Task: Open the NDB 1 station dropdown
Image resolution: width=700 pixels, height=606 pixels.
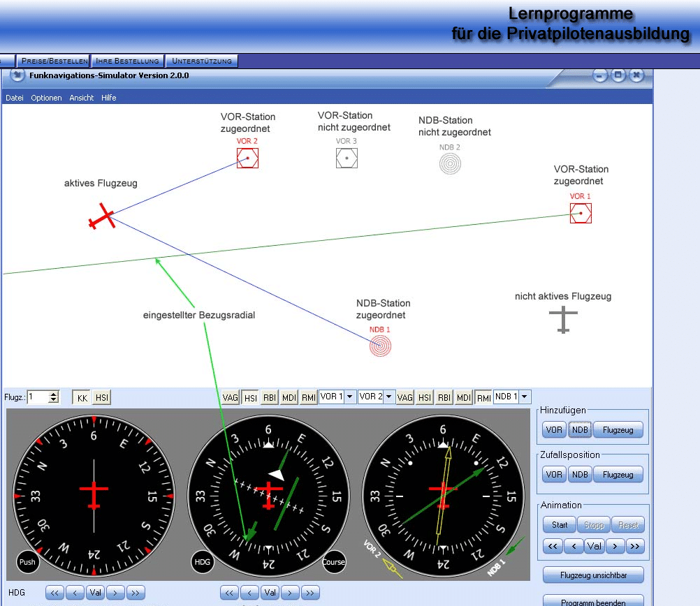Action: click(525, 397)
